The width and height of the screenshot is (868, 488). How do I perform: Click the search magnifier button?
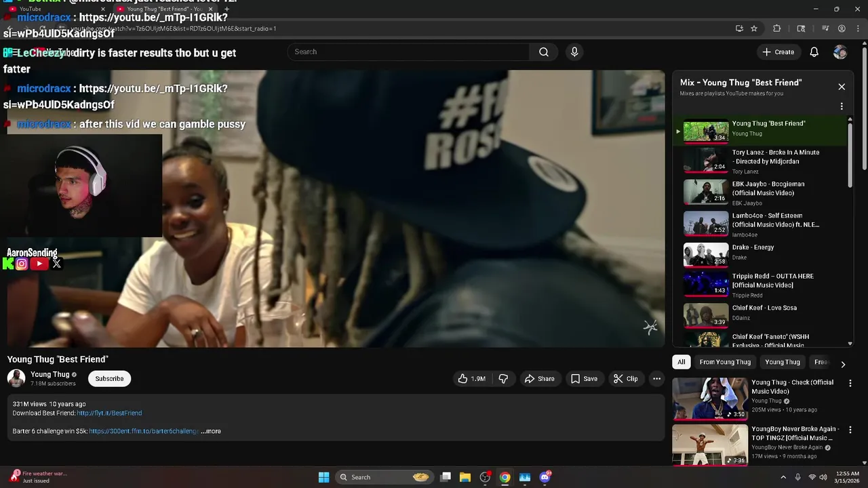544,52
